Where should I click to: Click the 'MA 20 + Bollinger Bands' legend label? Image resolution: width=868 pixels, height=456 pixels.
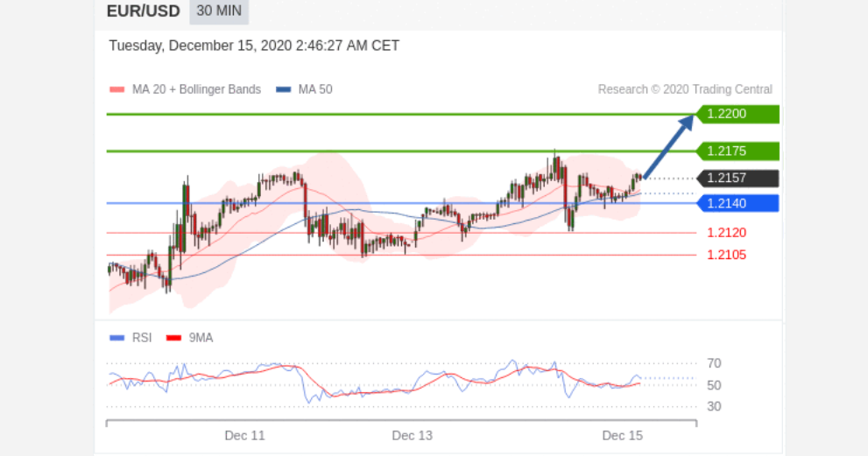tap(196, 89)
